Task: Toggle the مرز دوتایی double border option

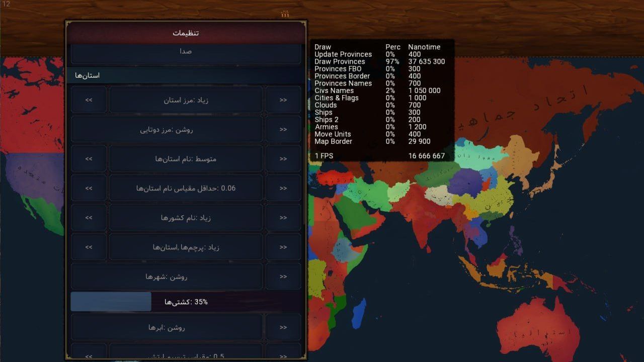Action: [x=167, y=129]
